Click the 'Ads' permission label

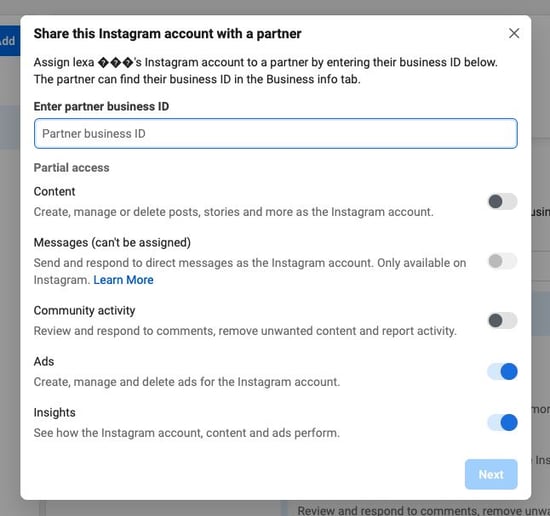coord(44,361)
